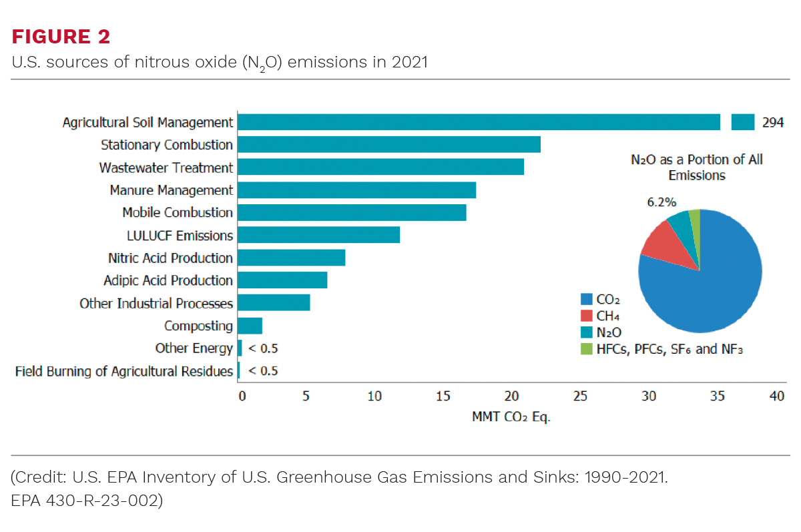Image resolution: width=801 pixels, height=532 pixels.
Task: Click the figure caption about nitrous oxide emissions
Action: [219, 63]
